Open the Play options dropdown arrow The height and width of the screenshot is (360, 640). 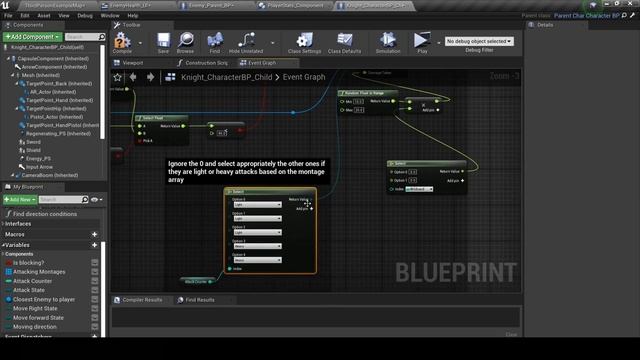(439, 43)
